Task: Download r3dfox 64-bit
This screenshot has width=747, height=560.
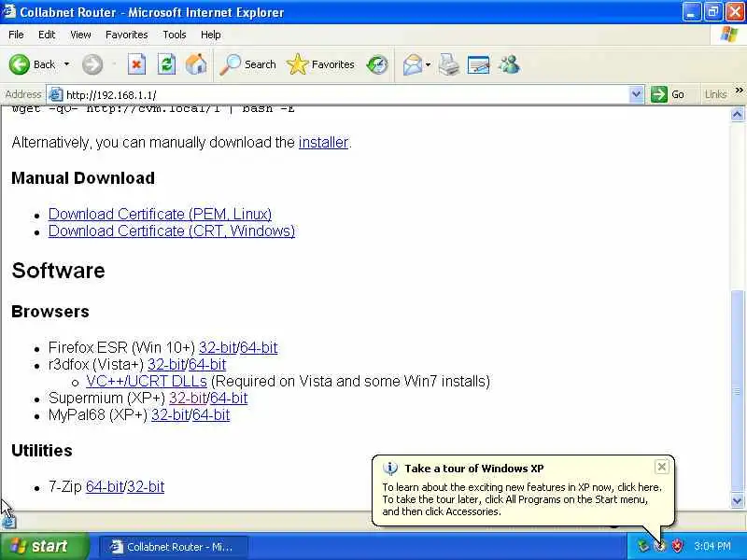Action: [x=207, y=364]
